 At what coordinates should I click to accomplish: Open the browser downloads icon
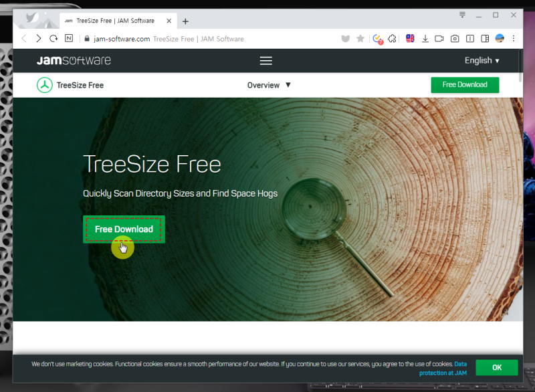(x=425, y=38)
